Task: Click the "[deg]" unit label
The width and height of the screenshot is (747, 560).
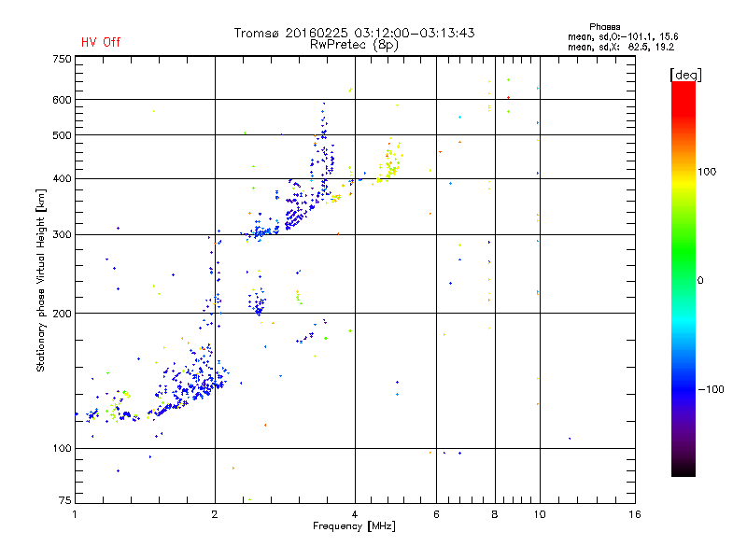Action: tap(685, 75)
